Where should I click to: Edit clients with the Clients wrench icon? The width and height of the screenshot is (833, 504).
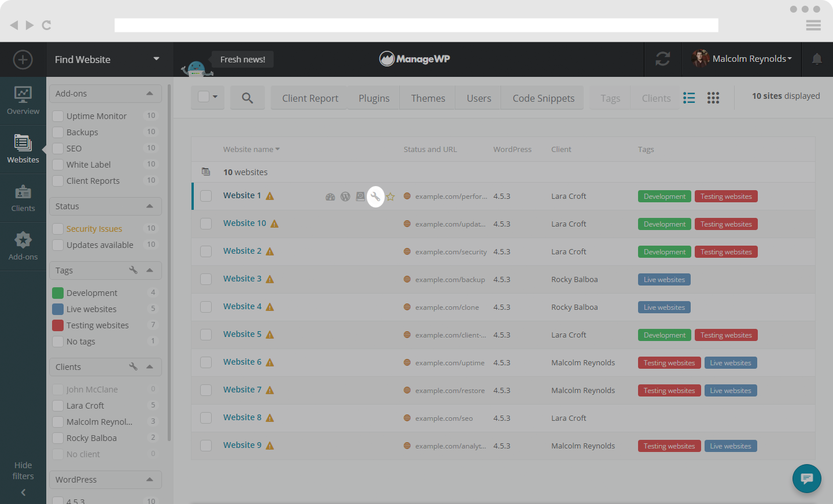tap(134, 366)
